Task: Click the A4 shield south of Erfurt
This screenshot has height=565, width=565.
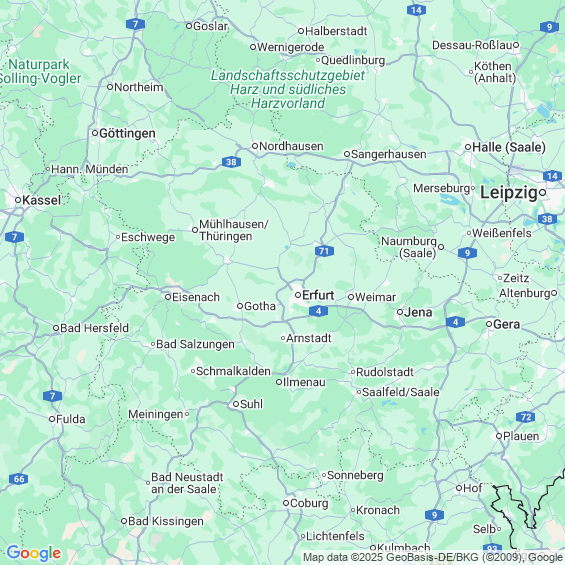Action: [x=318, y=311]
